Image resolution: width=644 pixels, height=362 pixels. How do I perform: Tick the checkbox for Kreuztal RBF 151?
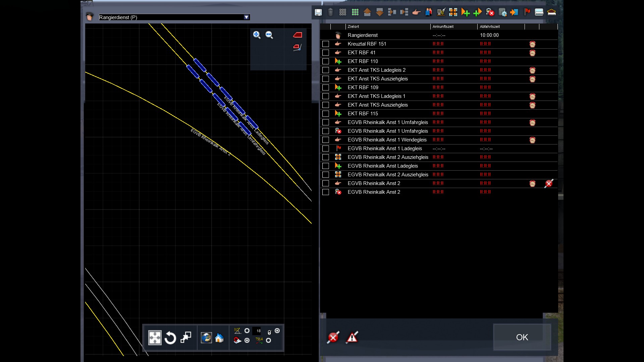click(x=325, y=44)
